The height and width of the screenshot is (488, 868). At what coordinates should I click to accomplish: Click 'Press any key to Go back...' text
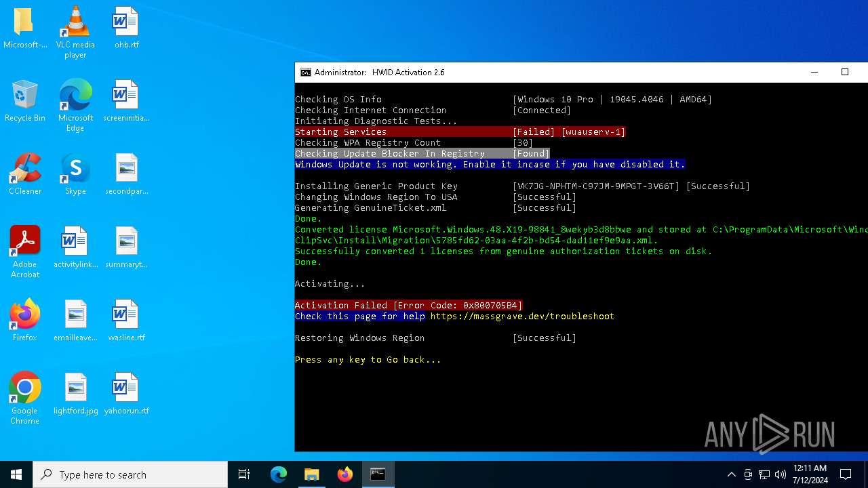(x=368, y=360)
